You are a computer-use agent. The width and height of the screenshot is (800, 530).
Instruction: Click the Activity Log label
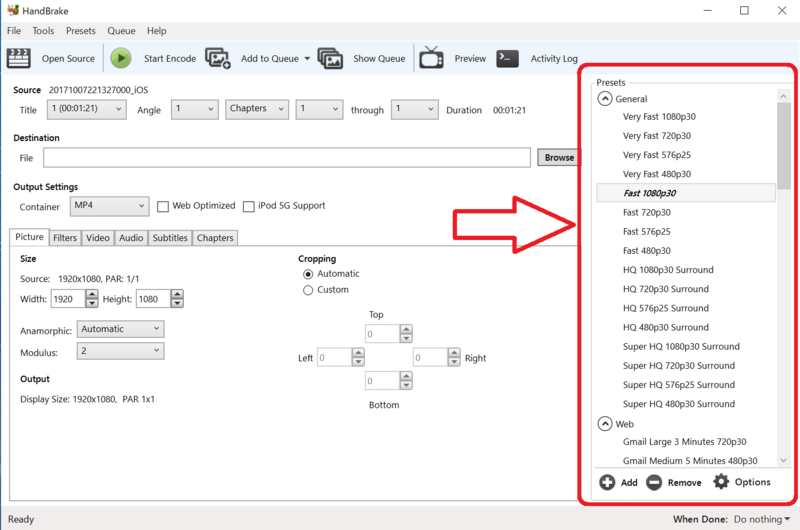coord(554,59)
